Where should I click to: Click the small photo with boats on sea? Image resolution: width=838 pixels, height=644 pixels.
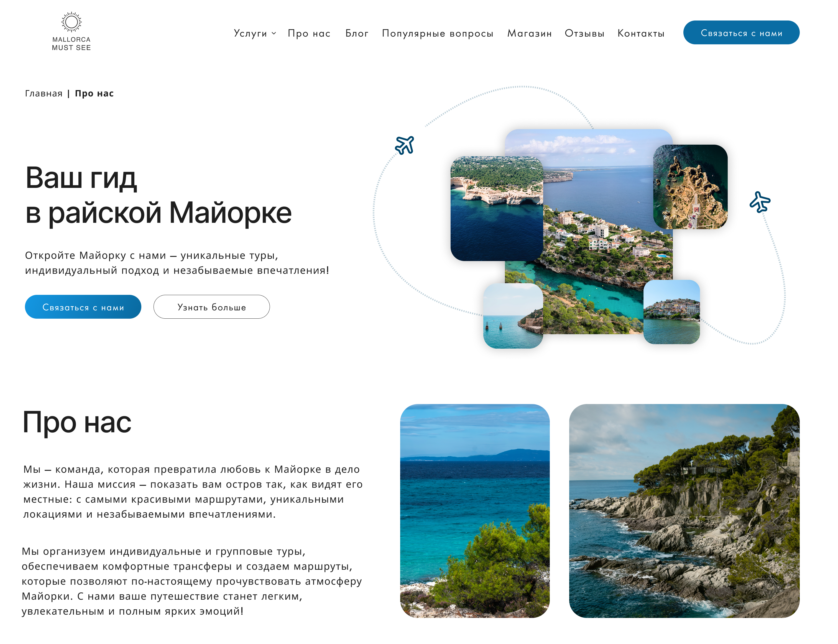click(x=513, y=315)
